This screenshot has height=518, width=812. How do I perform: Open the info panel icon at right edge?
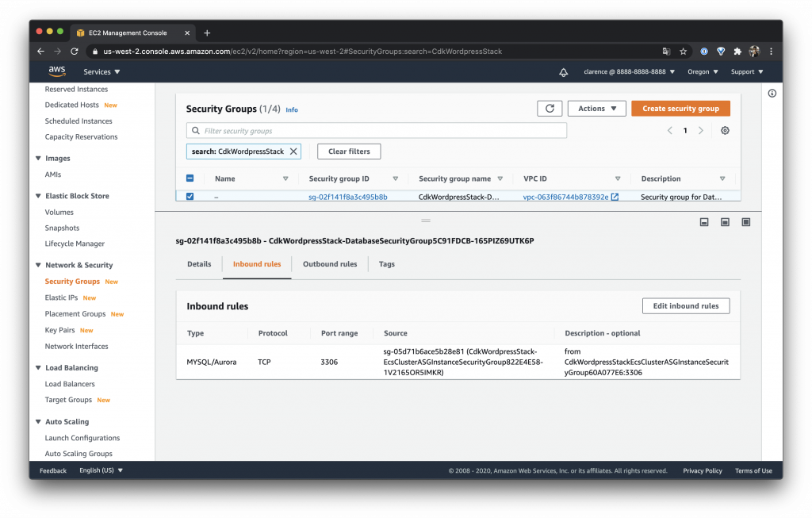772,94
